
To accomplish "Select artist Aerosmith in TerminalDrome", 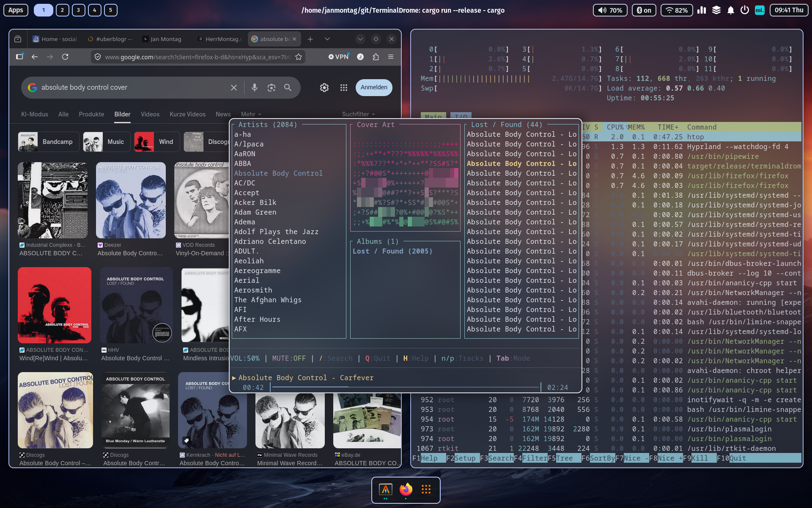I will [253, 290].
